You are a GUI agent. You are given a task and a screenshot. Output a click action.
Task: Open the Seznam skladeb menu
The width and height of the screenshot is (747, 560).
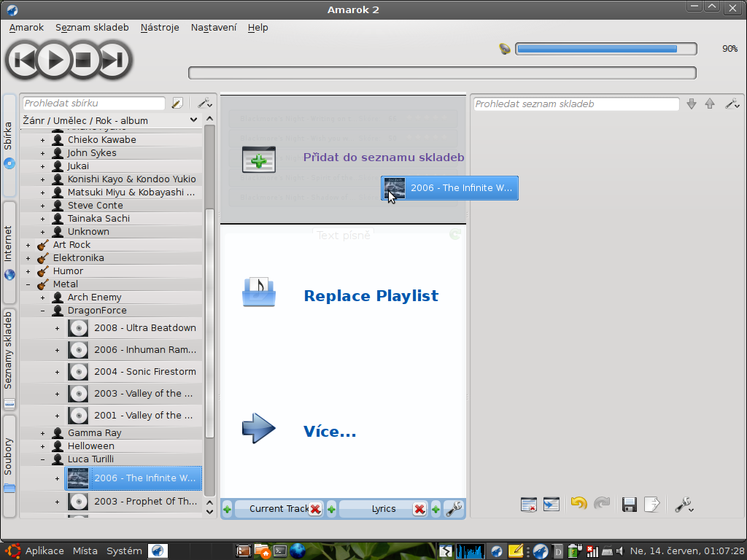coord(92,28)
